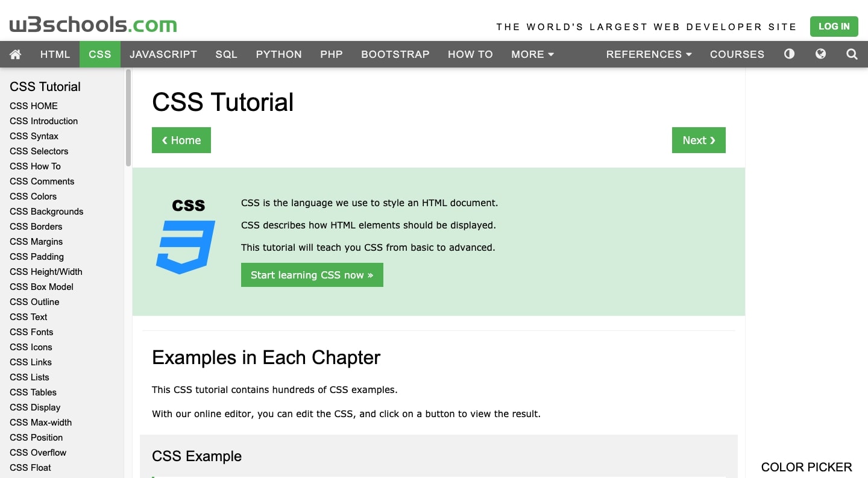Open CSS Icons in sidebar
The image size is (868, 478).
point(31,347)
